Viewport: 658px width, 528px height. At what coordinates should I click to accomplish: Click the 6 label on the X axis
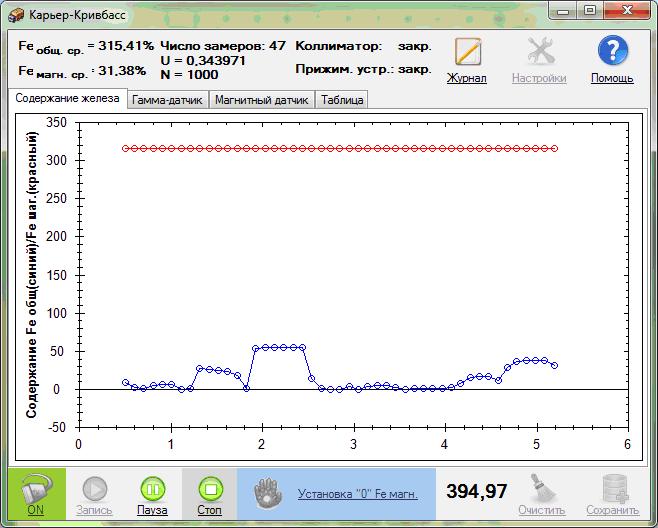627,444
